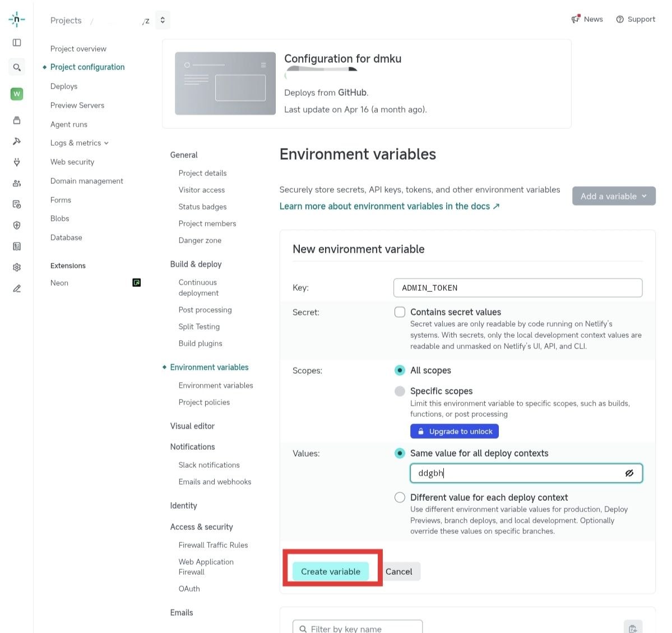Open Visitor access settings
Screen dimensions: 672x633
point(201,190)
